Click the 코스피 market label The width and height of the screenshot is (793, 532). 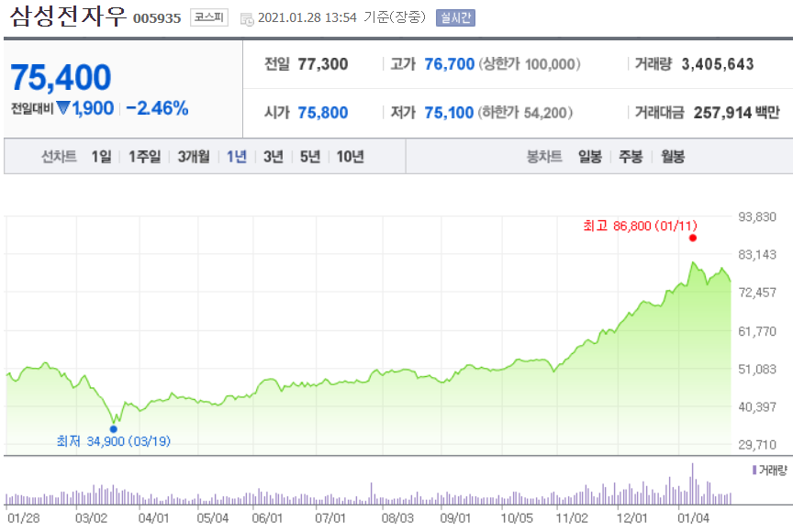tap(209, 17)
